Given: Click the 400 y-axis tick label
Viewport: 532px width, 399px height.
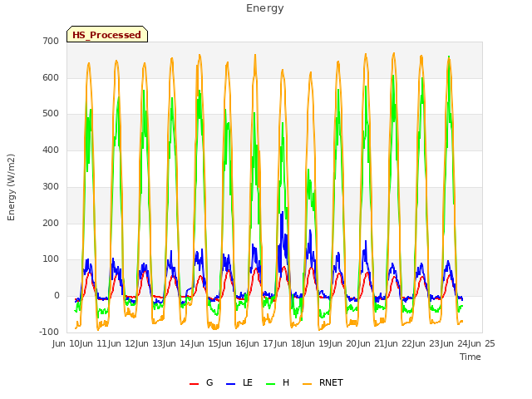Looking at the screenshot, I should coord(51,150).
